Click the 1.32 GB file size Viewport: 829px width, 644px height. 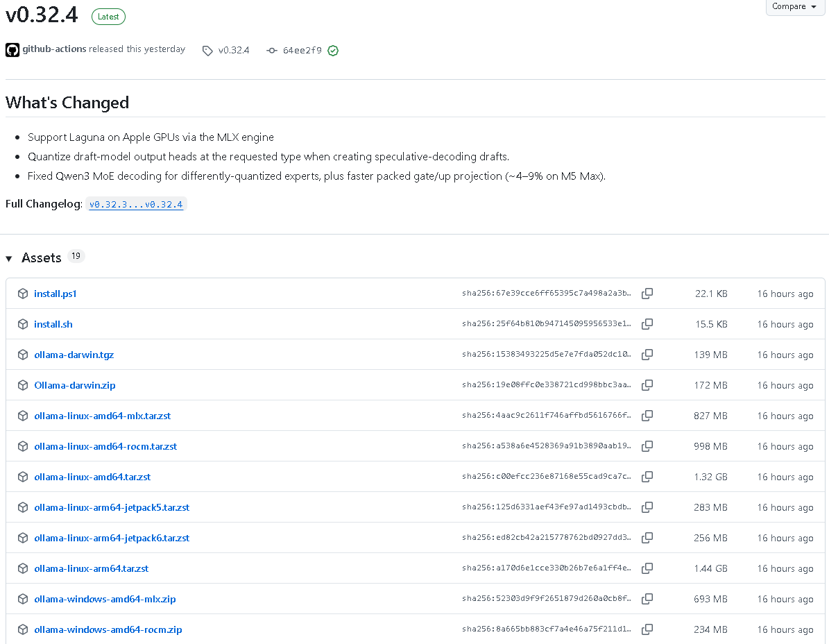(710, 477)
